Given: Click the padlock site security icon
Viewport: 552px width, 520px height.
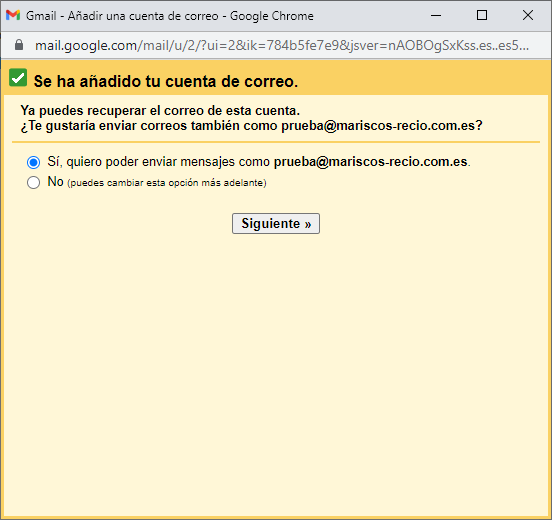Looking at the screenshot, I should [x=19, y=45].
